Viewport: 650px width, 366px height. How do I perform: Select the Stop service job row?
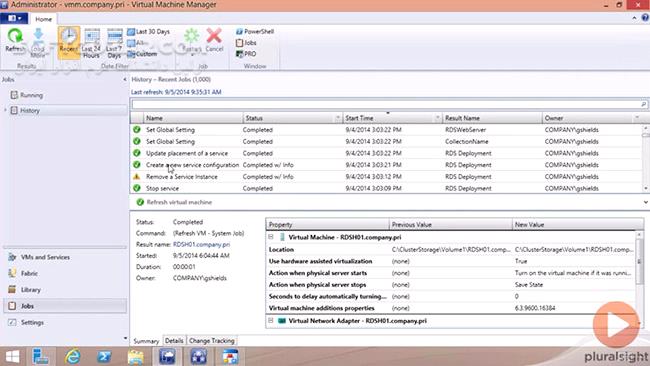click(x=386, y=188)
